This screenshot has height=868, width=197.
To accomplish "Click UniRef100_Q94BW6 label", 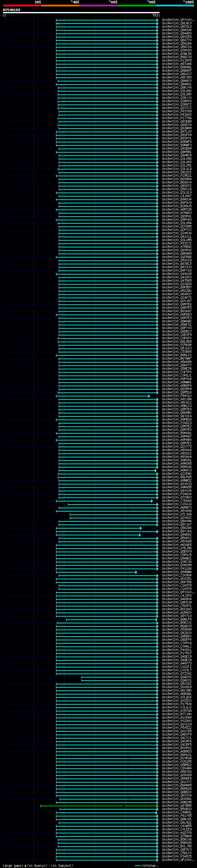I will (177, 572).
